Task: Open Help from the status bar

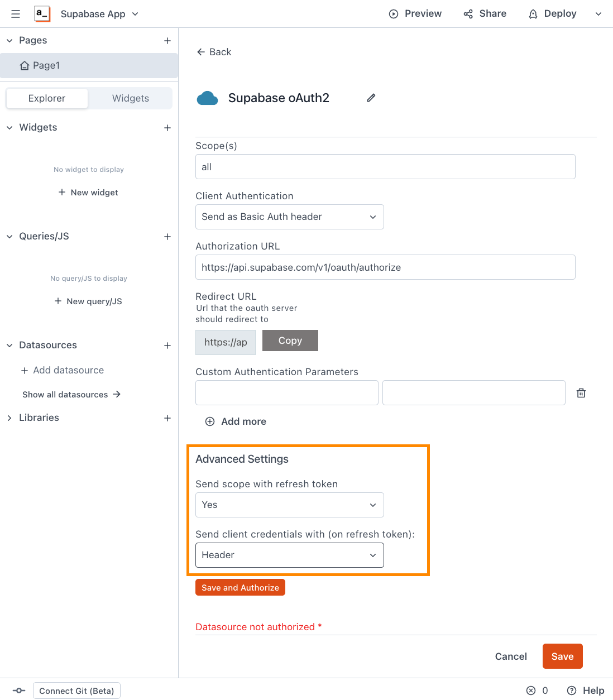Action: pyautogui.click(x=586, y=690)
